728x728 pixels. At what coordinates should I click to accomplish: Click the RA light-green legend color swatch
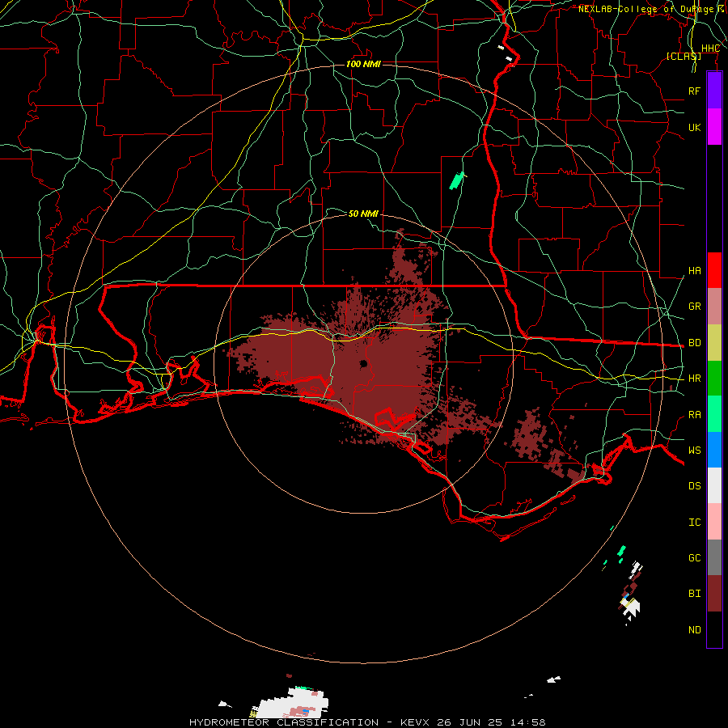click(x=714, y=414)
